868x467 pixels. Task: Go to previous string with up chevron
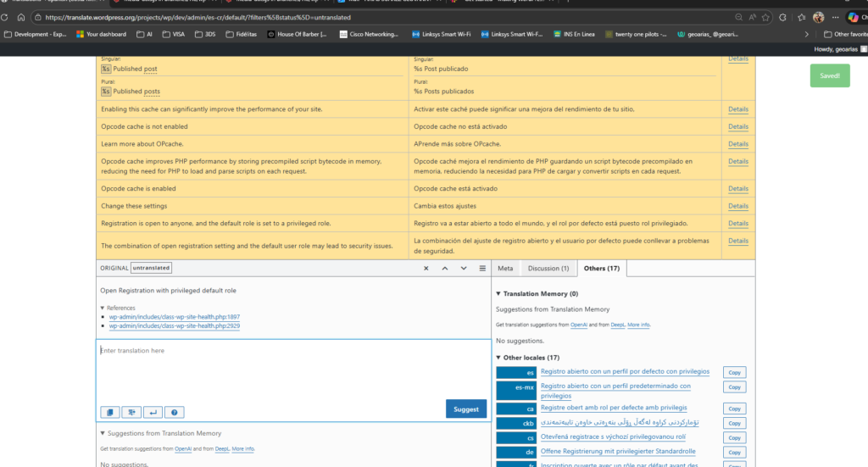pyautogui.click(x=445, y=268)
